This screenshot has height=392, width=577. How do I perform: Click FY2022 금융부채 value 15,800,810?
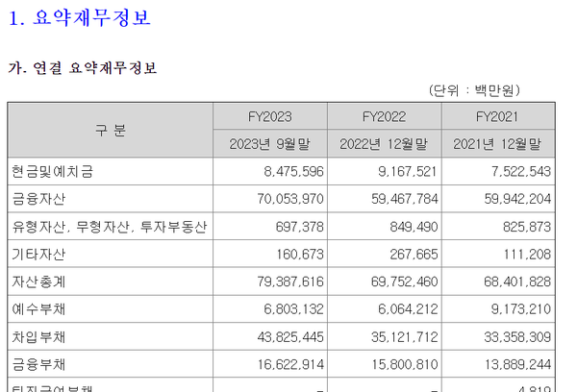pyautogui.click(x=401, y=366)
